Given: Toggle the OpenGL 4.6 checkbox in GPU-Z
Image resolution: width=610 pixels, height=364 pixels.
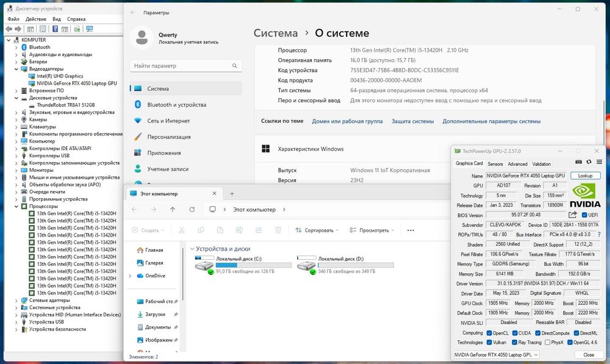Looking at the screenshot, I should pos(570,342).
